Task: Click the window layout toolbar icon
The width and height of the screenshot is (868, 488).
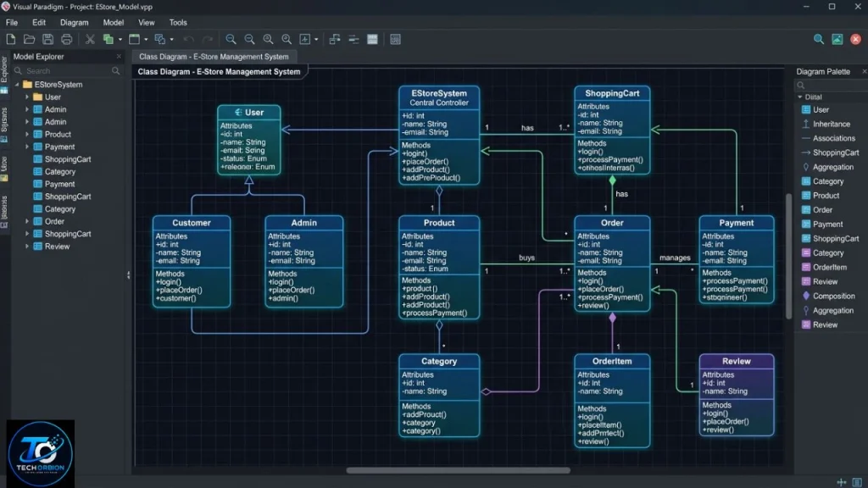Action: pyautogui.click(x=134, y=39)
